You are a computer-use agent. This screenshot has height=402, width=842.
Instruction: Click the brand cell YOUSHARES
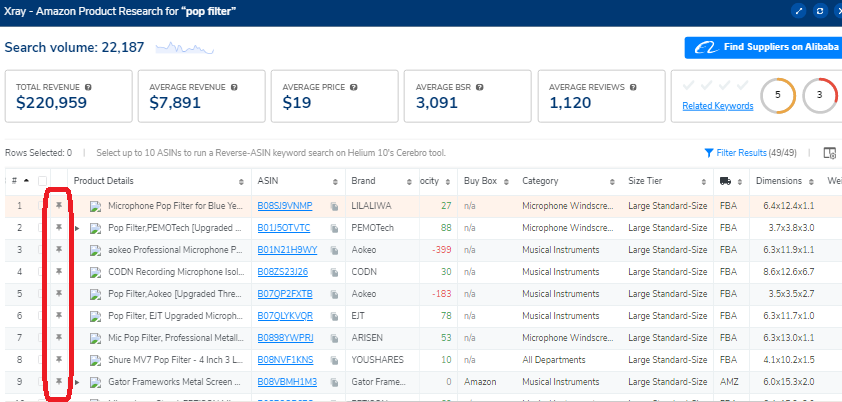pyautogui.click(x=378, y=360)
